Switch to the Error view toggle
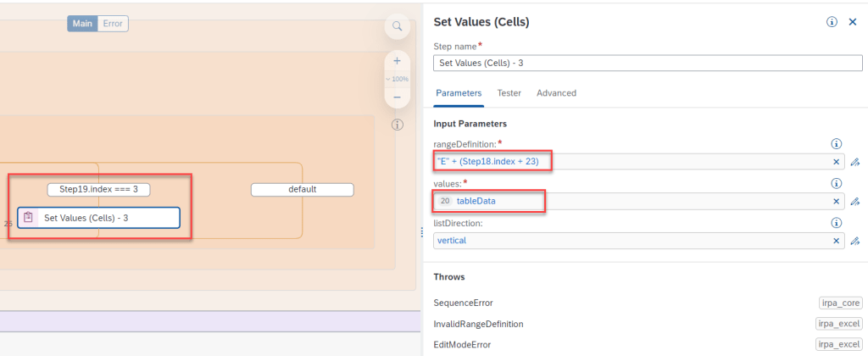868x356 pixels. tap(113, 24)
